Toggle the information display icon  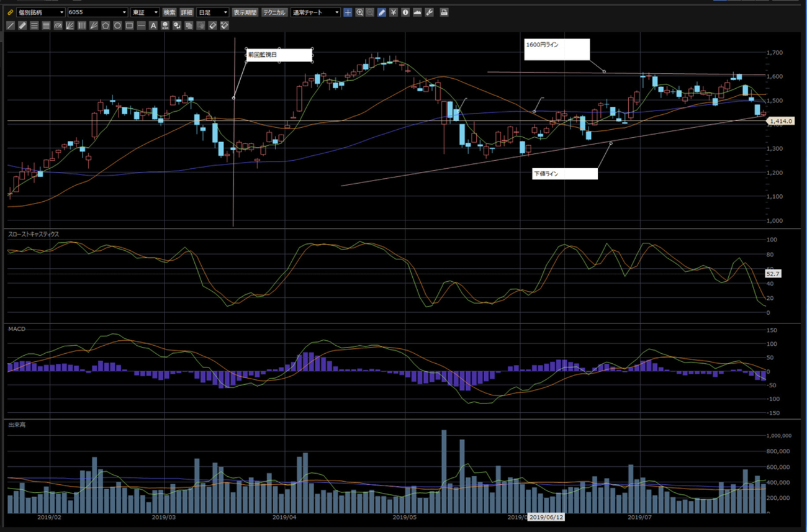405,12
